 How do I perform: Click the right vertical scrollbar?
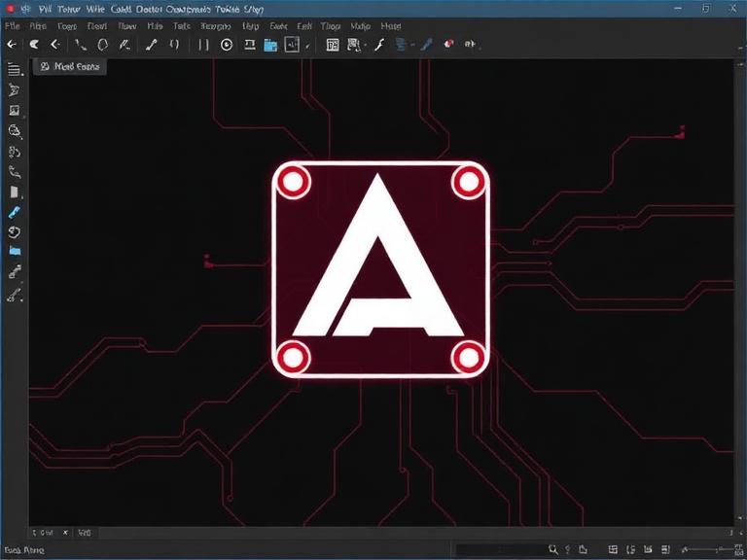coord(740,293)
